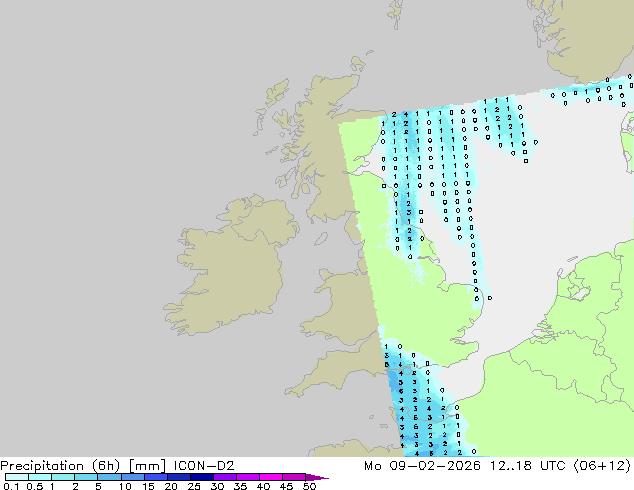Click the legend value label '35'

[240, 486]
